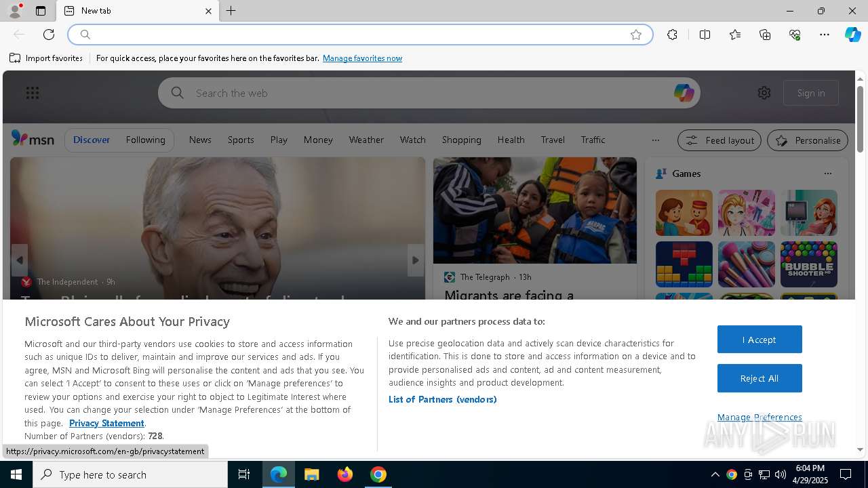Open Games card options menu
The image size is (868, 488).
(827, 174)
